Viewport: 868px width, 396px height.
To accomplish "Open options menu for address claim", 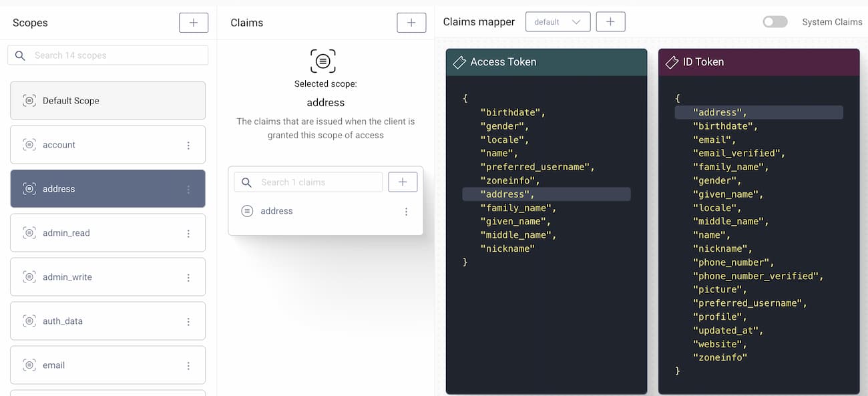I will tap(406, 212).
